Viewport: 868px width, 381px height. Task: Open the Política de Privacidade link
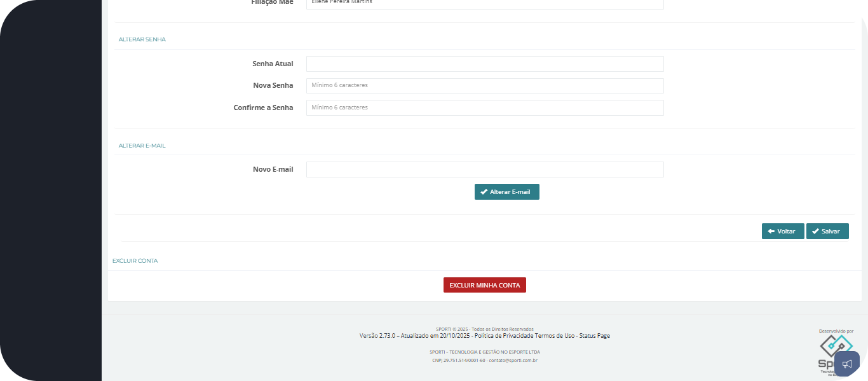coord(504,336)
